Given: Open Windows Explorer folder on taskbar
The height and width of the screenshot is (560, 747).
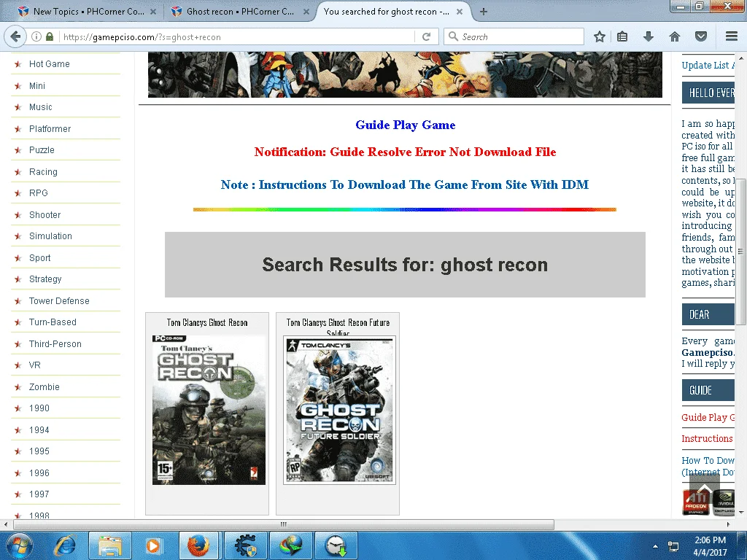Looking at the screenshot, I should (109, 545).
